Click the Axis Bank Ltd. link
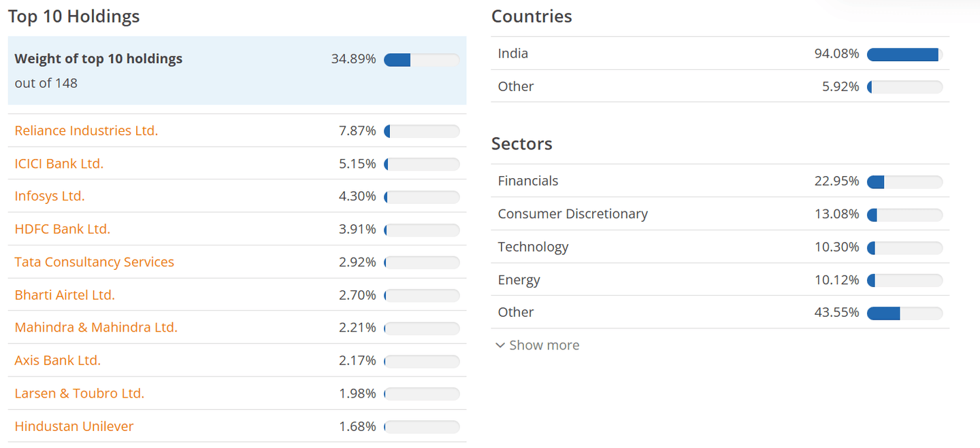980x448 pixels. click(x=57, y=360)
